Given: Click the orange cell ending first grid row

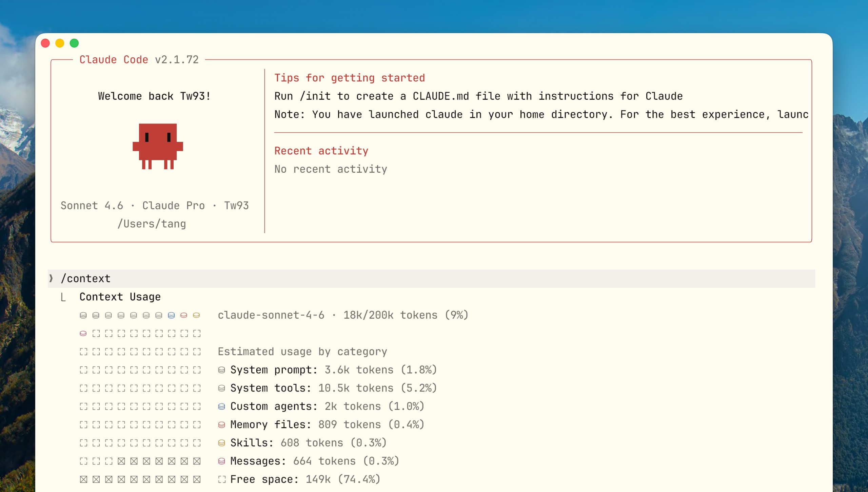Looking at the screenshot, I should (196, 316).
